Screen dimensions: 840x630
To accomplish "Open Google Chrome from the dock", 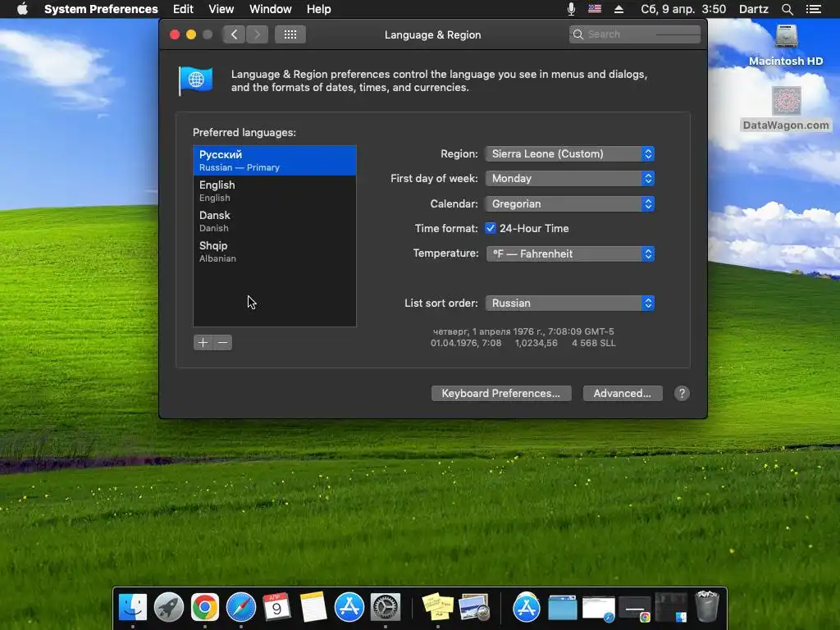I will 205,608.
